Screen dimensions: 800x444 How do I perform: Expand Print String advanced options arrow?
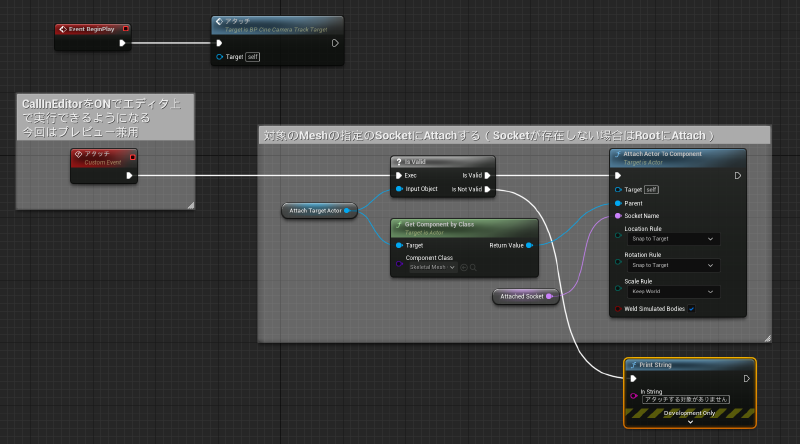pyautogui.click(x=690, y=422)
